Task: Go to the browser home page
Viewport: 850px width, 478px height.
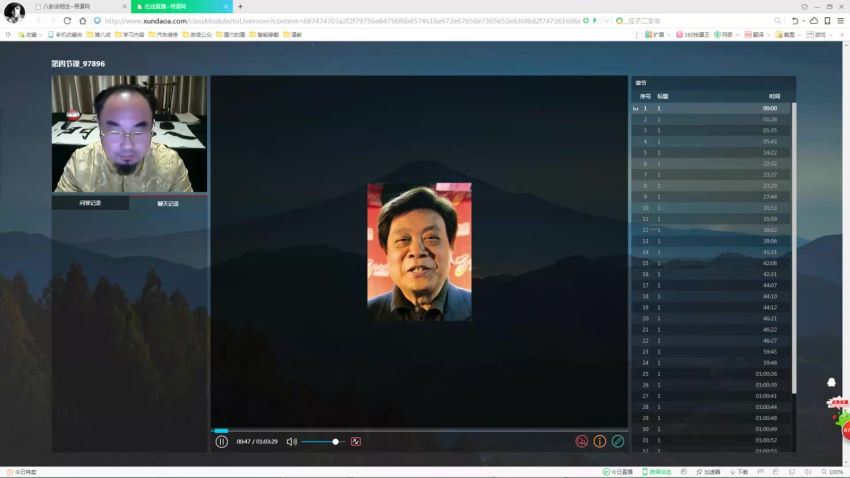Action: (x=82, y=21)
